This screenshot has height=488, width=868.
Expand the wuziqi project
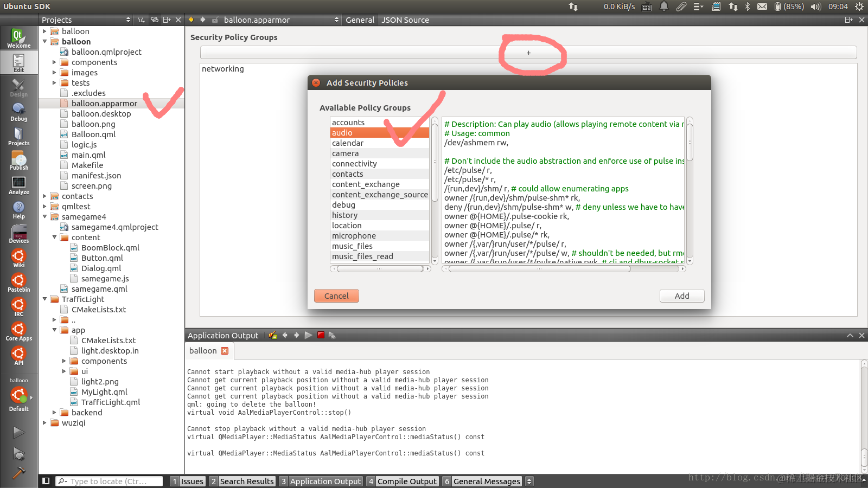44,423
